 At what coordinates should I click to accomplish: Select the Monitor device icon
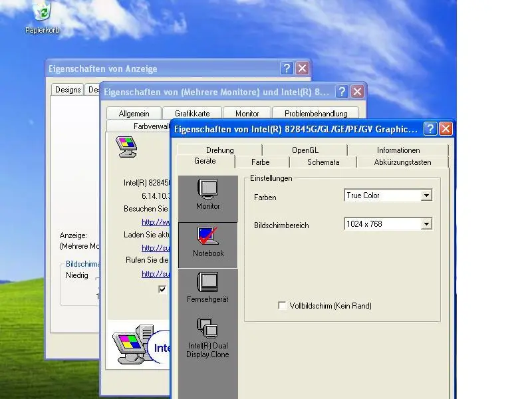[207, 194]
